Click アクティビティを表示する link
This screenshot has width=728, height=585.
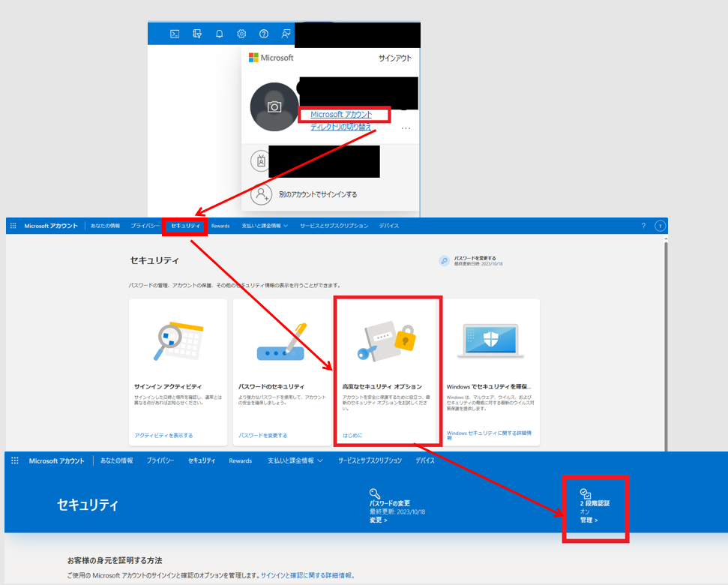pos(163,436)
